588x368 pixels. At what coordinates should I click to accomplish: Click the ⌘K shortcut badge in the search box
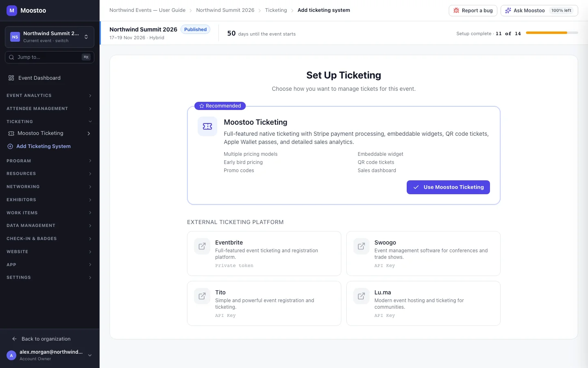tap(86, 57)
